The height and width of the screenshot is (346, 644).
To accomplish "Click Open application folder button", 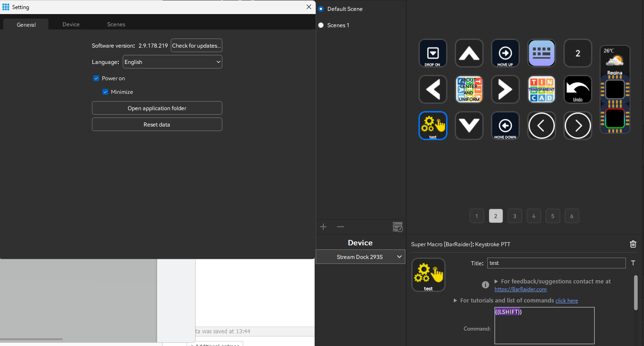I will 157,108.
